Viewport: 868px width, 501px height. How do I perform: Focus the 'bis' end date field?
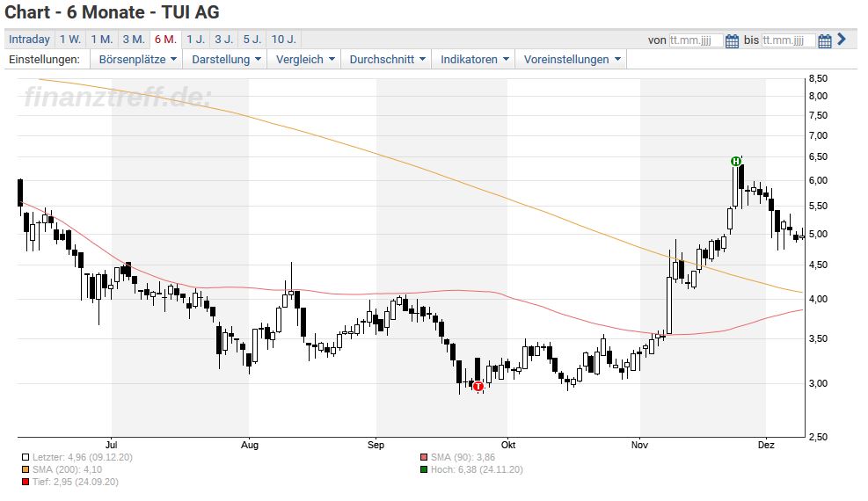(788, 40)
